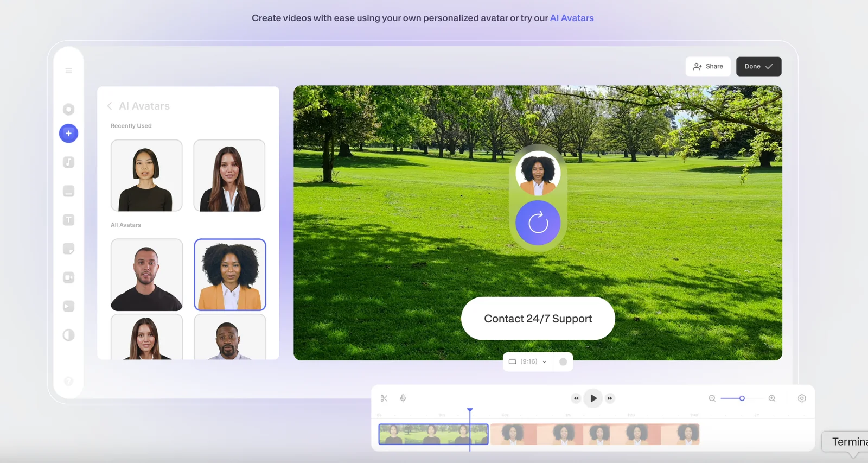Click the blue plus add button in sidebar
Image resolution: width=868 pixels, height=463 pixels.
coord(68,134)
